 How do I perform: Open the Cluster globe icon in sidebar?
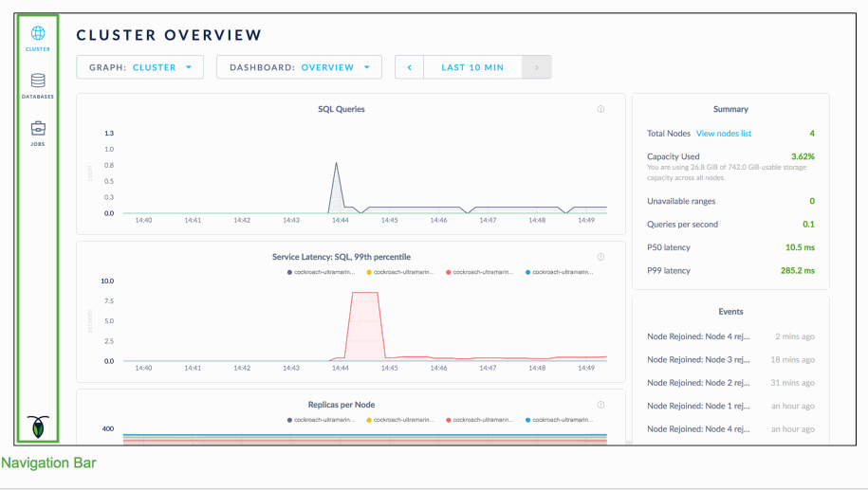pos(38,35)
